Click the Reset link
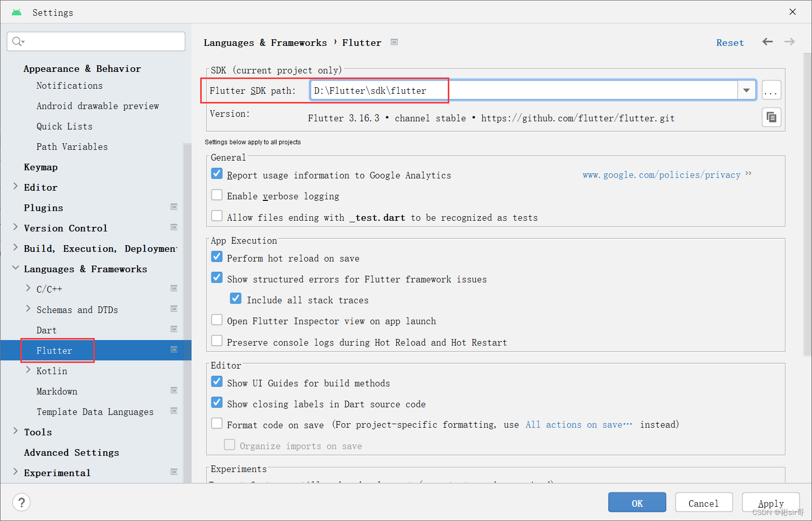 (x=730, y=43)
